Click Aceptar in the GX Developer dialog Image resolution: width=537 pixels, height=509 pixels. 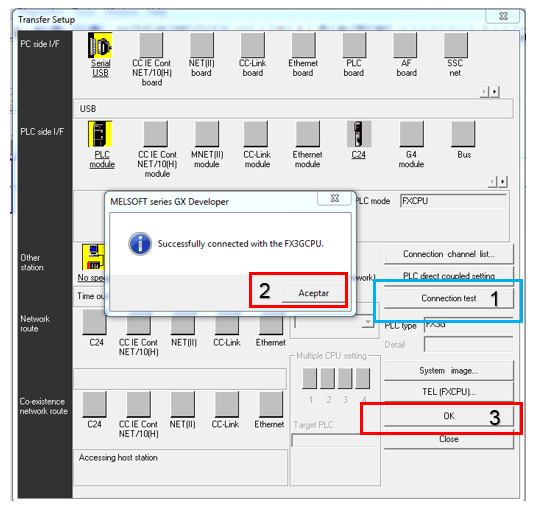click(x=313, y=293)
